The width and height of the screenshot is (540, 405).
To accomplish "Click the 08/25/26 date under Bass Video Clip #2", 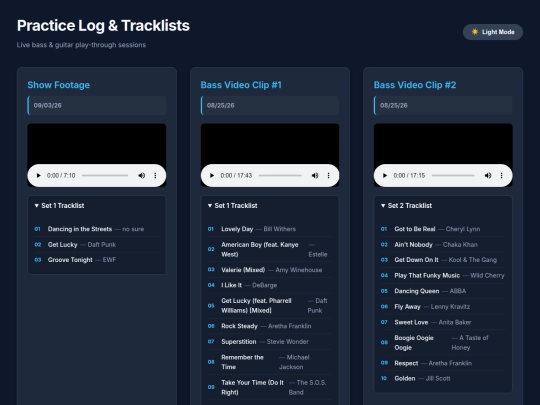I will coord(443,105).
